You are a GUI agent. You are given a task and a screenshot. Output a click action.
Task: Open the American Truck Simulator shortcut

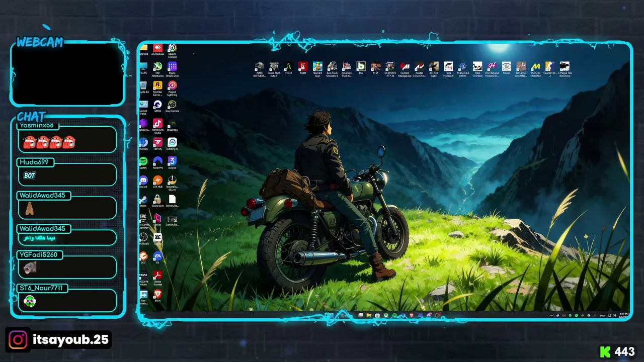(x=347, y=69)
